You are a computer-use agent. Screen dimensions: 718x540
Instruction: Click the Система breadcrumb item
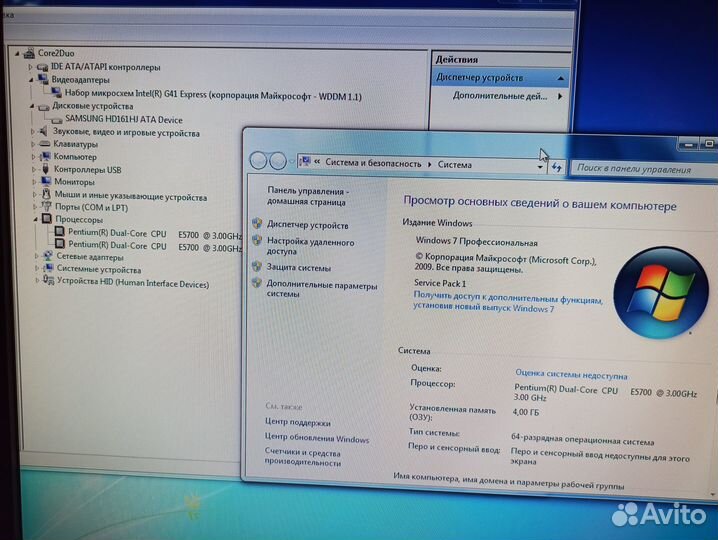point(455,164)
